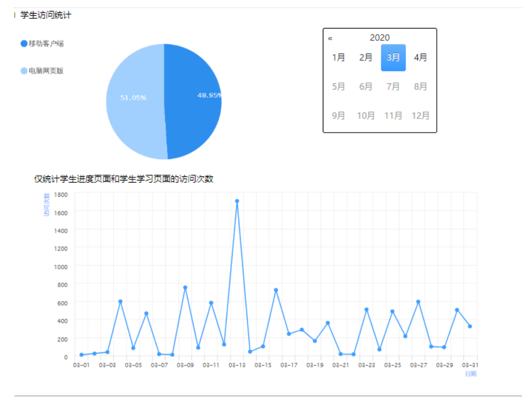Screen dimensions: 532x402
Task: Click the 03-01 first data point
Action: [81, 355]
